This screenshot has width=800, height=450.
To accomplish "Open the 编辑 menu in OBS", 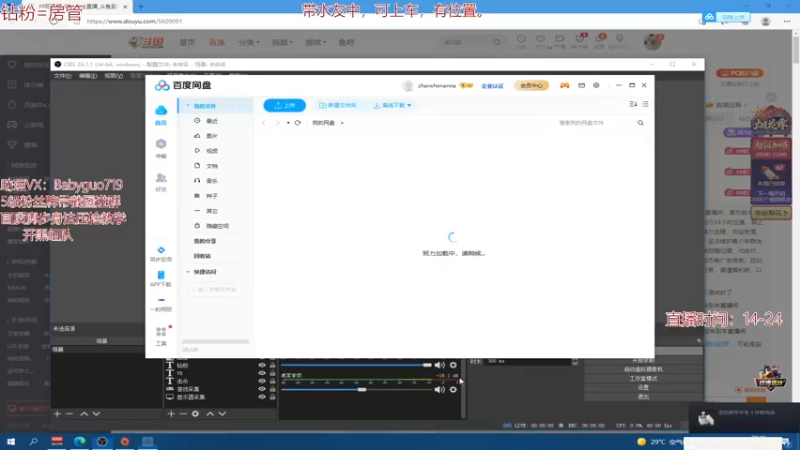I will (88, 76).
